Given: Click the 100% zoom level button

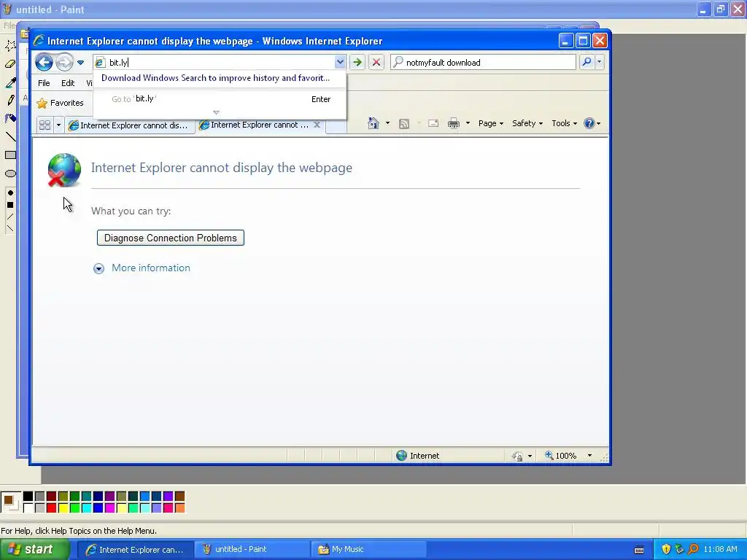Looking at the screenshot, I should (561, 456).
